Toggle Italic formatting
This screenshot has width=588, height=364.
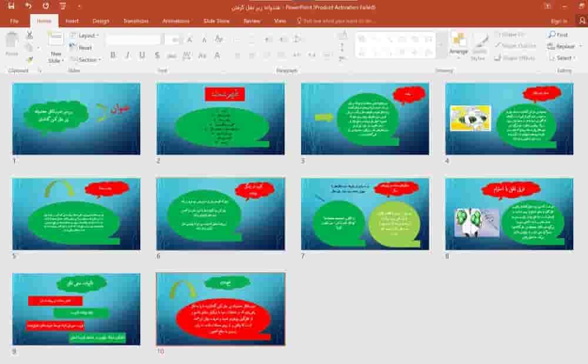[128, 55]
